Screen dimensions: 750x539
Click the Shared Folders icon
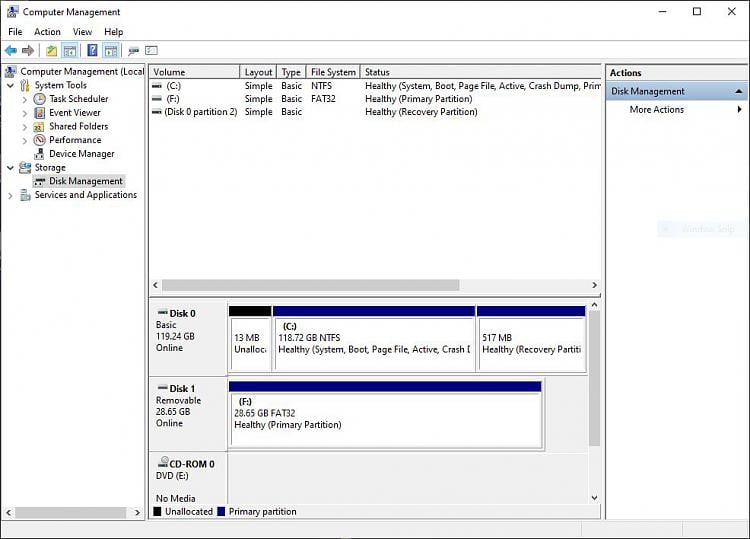39,127
